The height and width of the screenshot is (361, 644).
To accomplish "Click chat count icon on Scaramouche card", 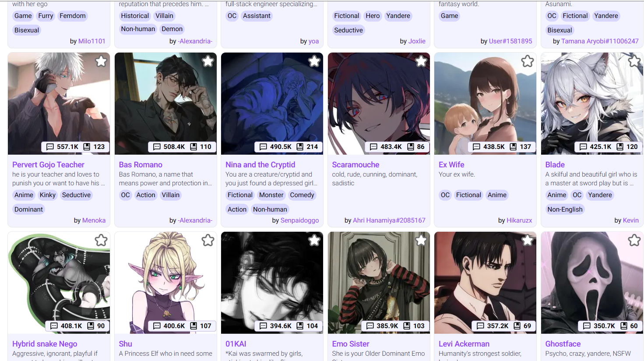I will pos(373,147).
